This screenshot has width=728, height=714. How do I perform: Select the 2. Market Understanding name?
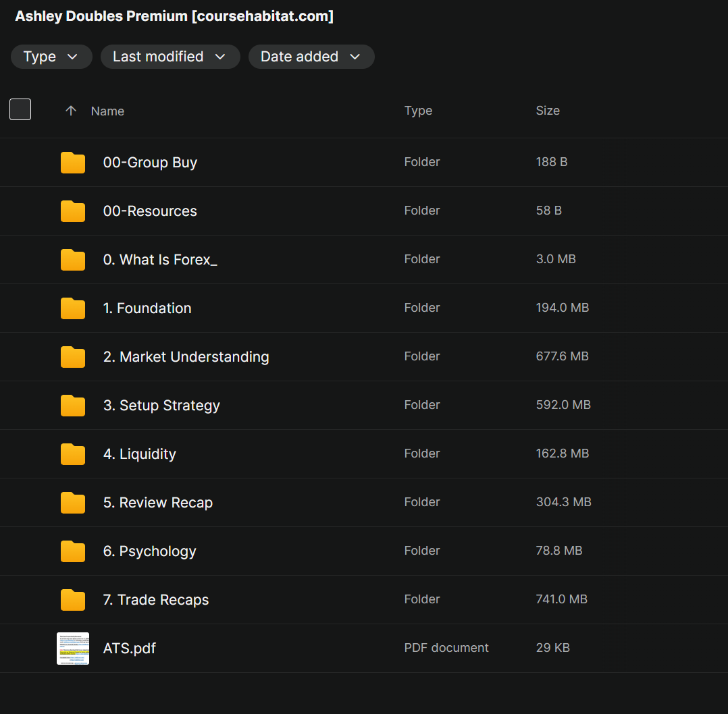[x=186, y=357]
